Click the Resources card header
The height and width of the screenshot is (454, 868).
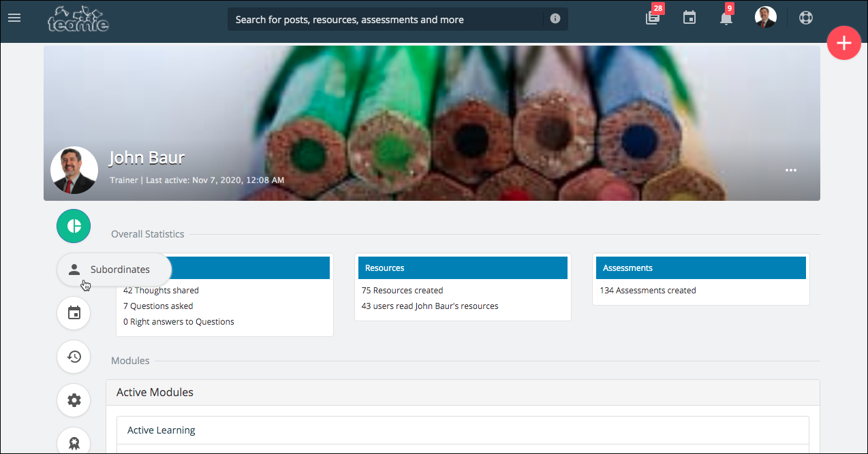463,268
